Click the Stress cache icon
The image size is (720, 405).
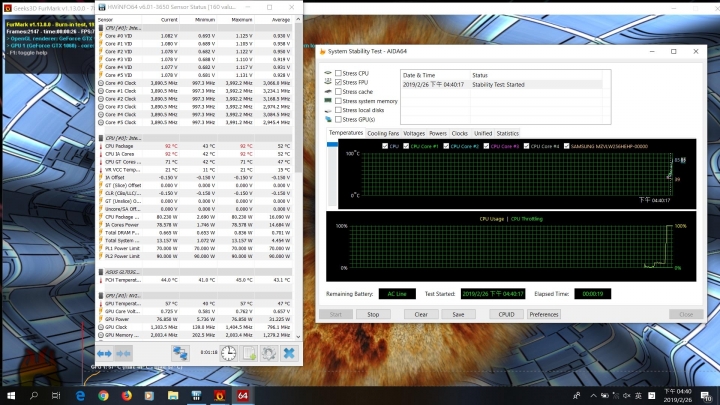[328, 91]
